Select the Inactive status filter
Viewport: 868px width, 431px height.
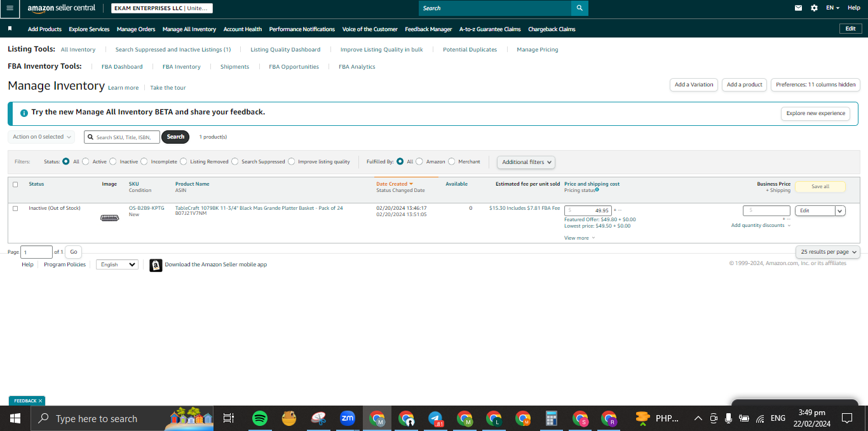[113, 161]
